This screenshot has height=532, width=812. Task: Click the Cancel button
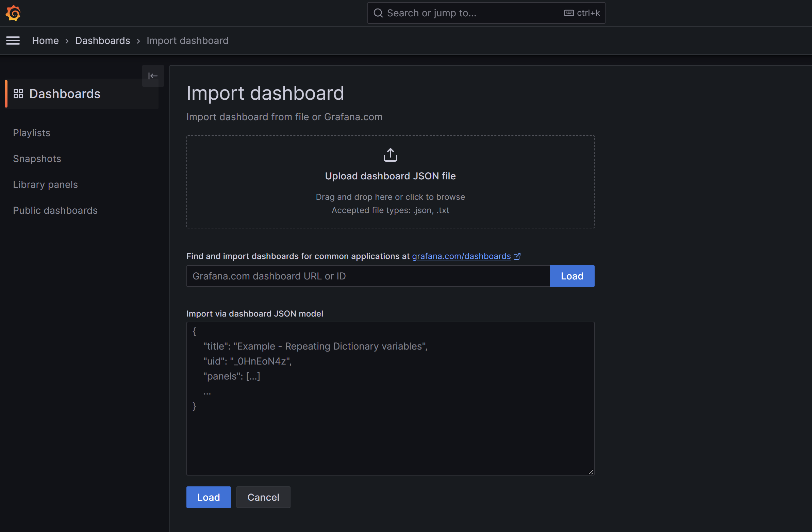pyautogui.click(x=263, y=497)
